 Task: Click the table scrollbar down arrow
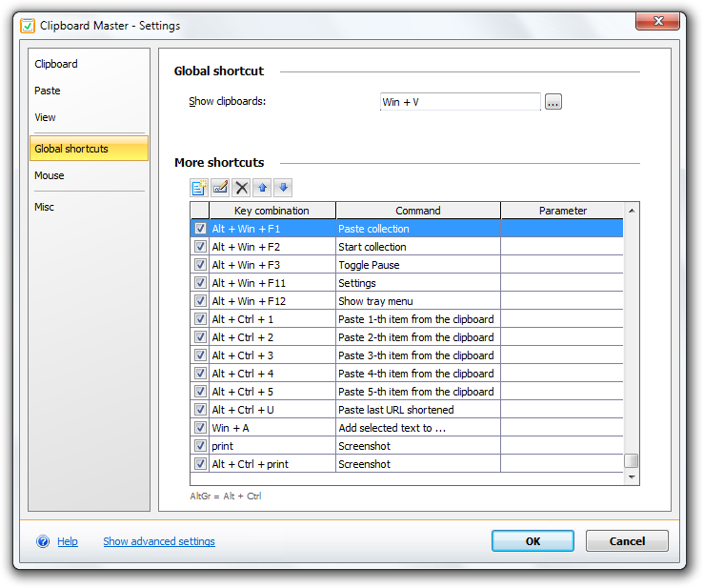[632, 477]
